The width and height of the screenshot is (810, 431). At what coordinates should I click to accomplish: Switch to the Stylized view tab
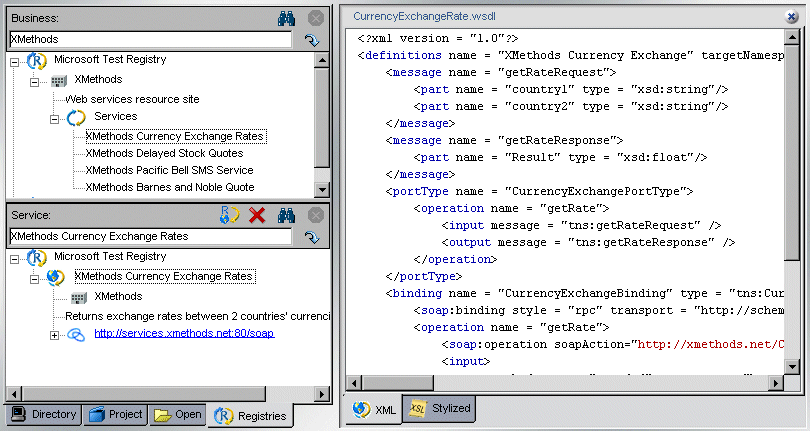click(439, 408)
